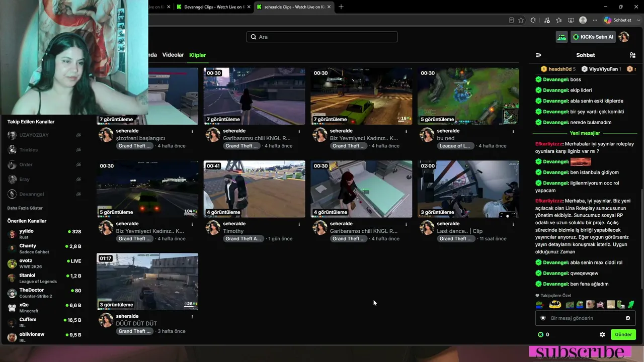This screenshot has width=644, height=362.
Task: Select the Klipler tab
Action: pos(198,55)
